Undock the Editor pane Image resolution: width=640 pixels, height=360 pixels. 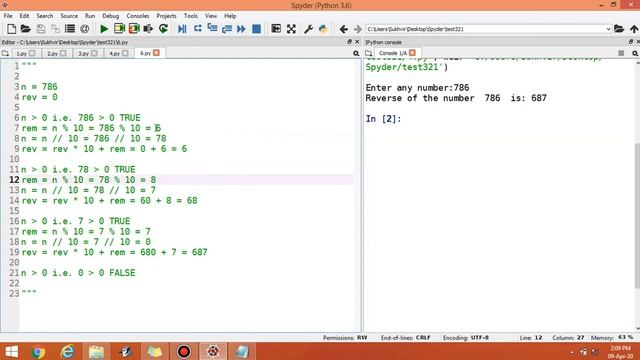click(x=349, y=42)
